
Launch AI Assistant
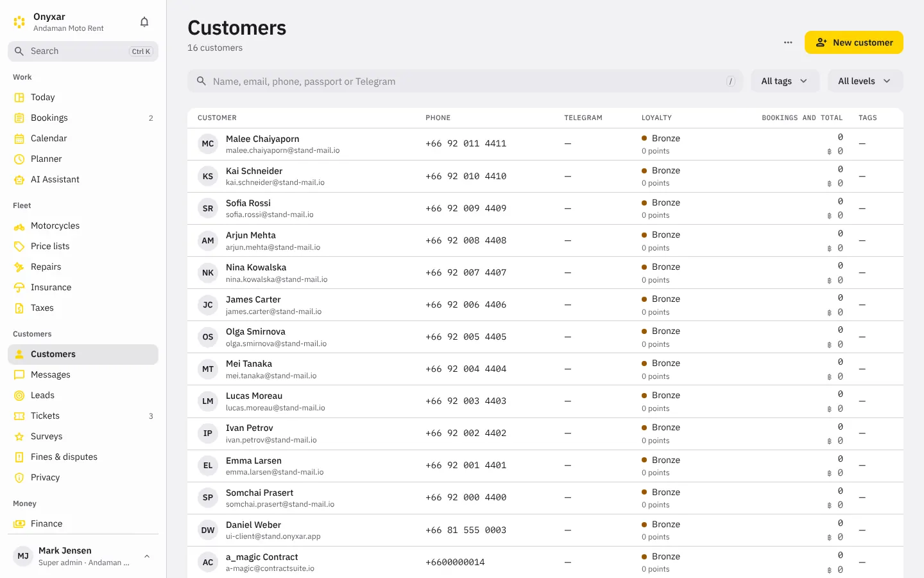(83, 179)
